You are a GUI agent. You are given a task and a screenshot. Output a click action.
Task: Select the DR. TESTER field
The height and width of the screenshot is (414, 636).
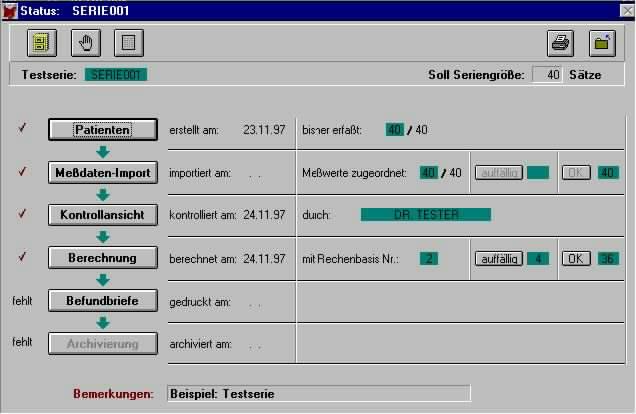point(426,215)
